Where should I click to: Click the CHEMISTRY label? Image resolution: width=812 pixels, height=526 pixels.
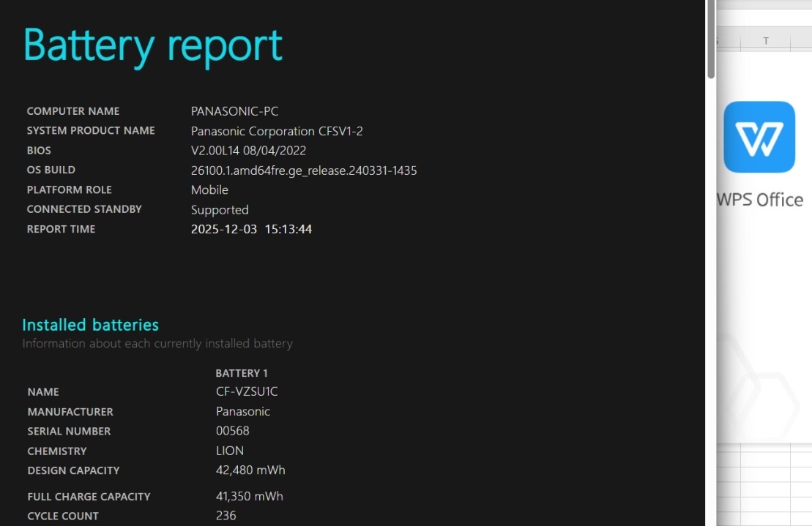coord(57,451)
